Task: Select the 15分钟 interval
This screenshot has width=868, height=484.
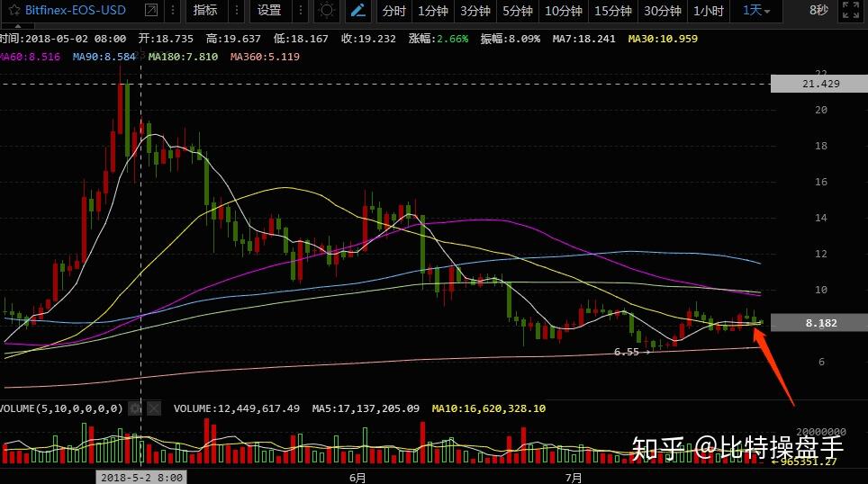Action: tap(613, 11)
